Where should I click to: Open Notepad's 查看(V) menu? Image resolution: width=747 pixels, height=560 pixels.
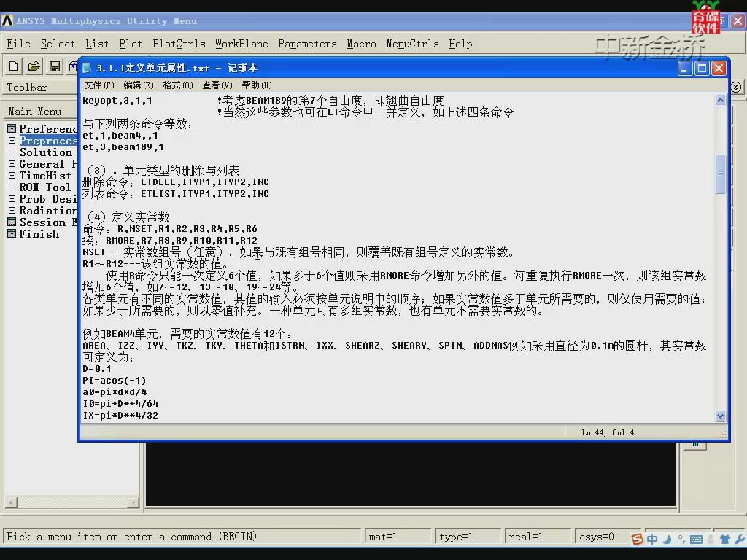click(x=217, y=85)
